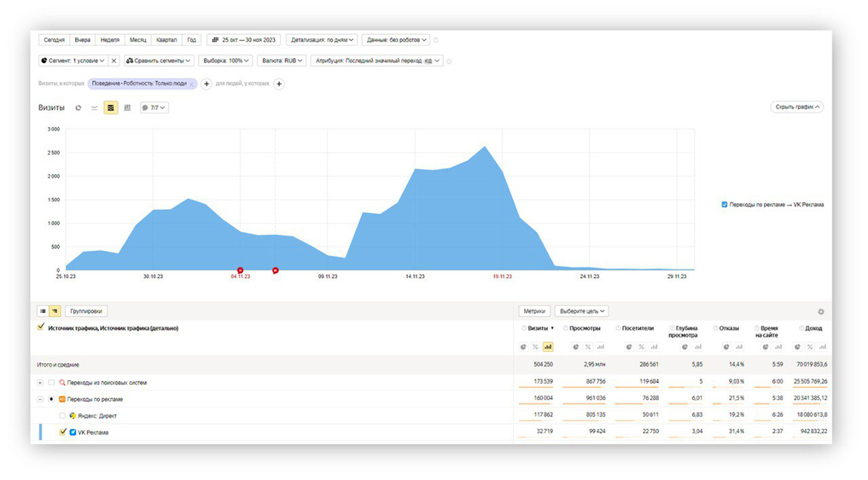
Task: Add visit condition with the plus button
Action: (206, 84)
